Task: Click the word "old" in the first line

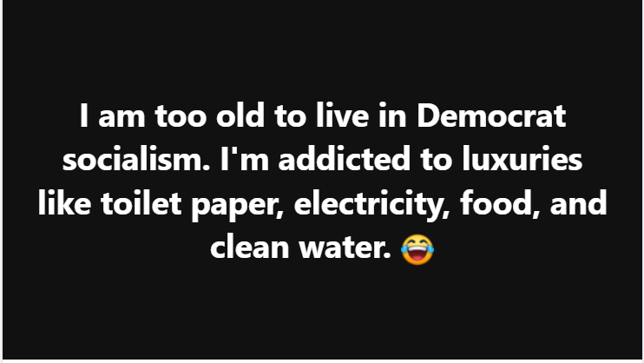Action: 240,115
